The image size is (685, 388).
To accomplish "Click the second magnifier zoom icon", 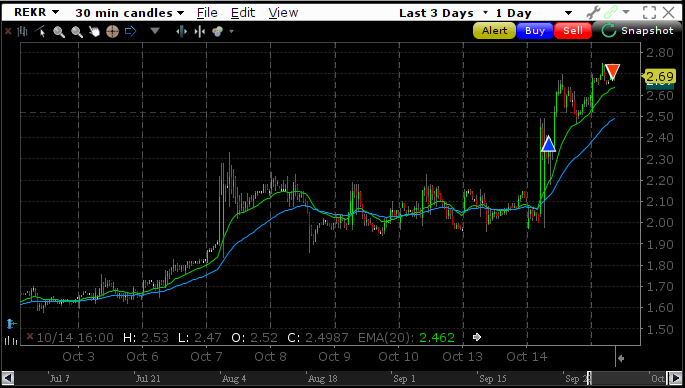I will coord(77,31).
